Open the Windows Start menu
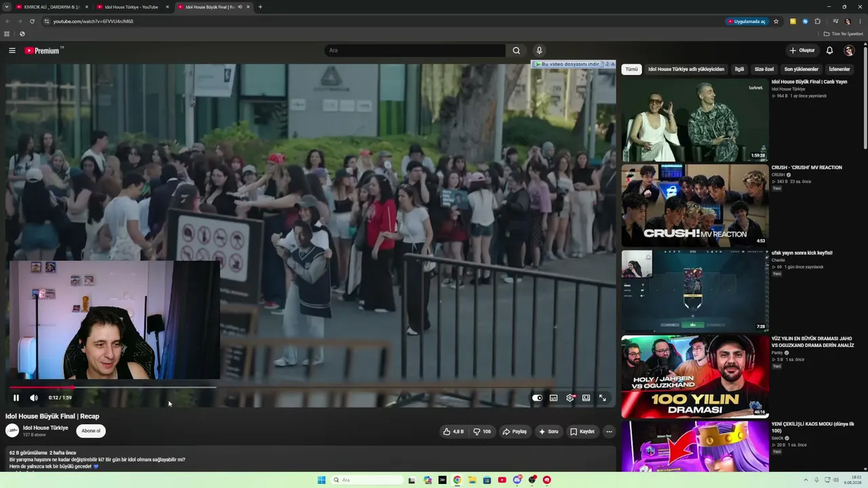Screen dimensions: 868x488 [x=321, y=480]
